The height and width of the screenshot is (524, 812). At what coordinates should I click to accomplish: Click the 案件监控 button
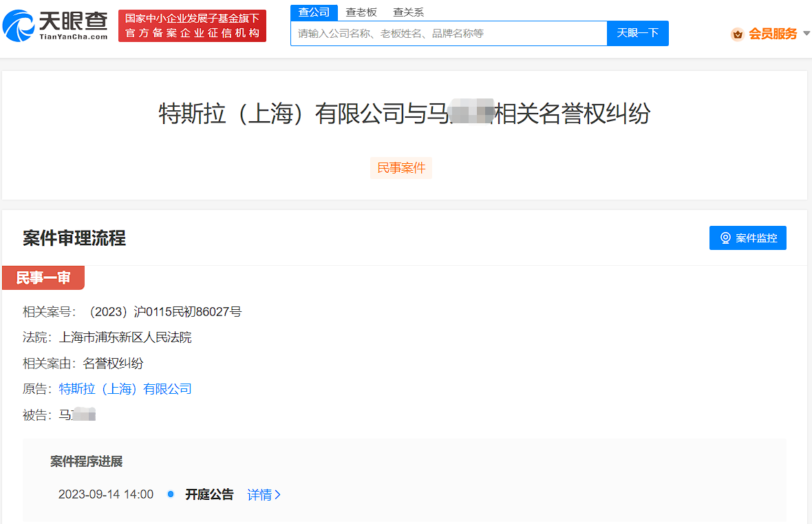click(x=748, y=238)
